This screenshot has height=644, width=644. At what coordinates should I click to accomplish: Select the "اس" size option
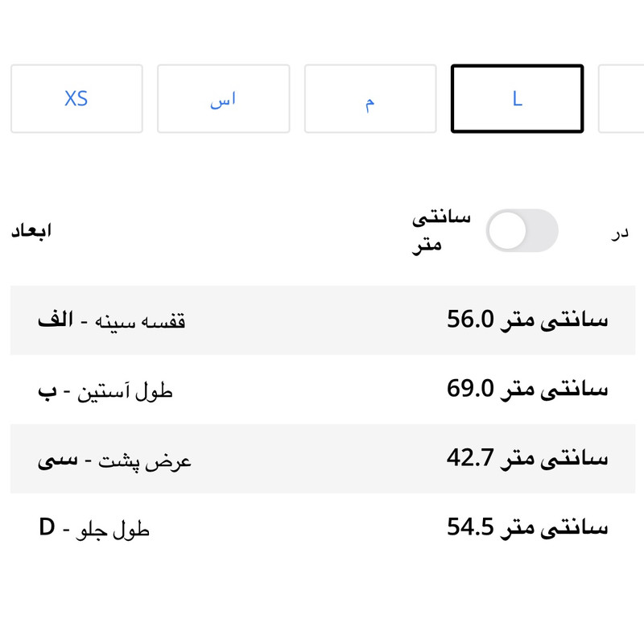(223, 99)
